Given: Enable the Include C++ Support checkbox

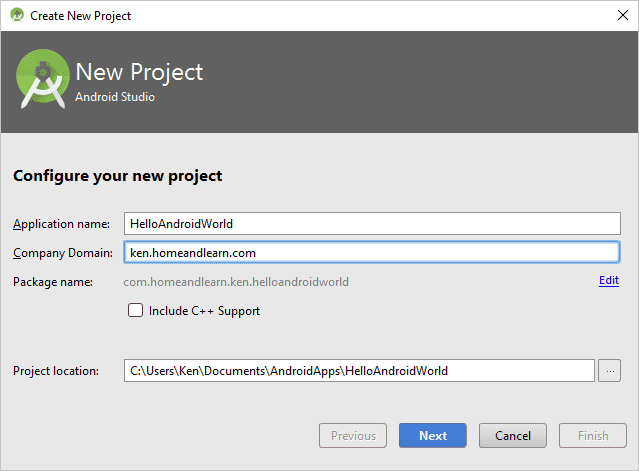Looking at the screenshot, I should pos(135,311).
